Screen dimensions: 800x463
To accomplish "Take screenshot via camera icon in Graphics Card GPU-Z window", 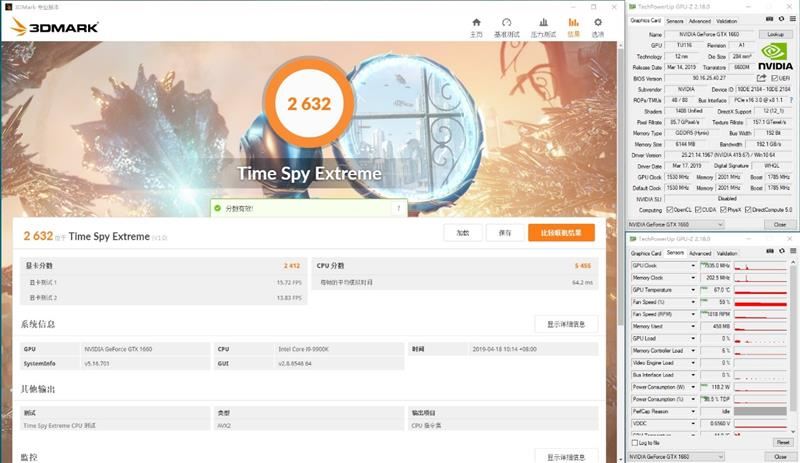I will tap(769, 19).
